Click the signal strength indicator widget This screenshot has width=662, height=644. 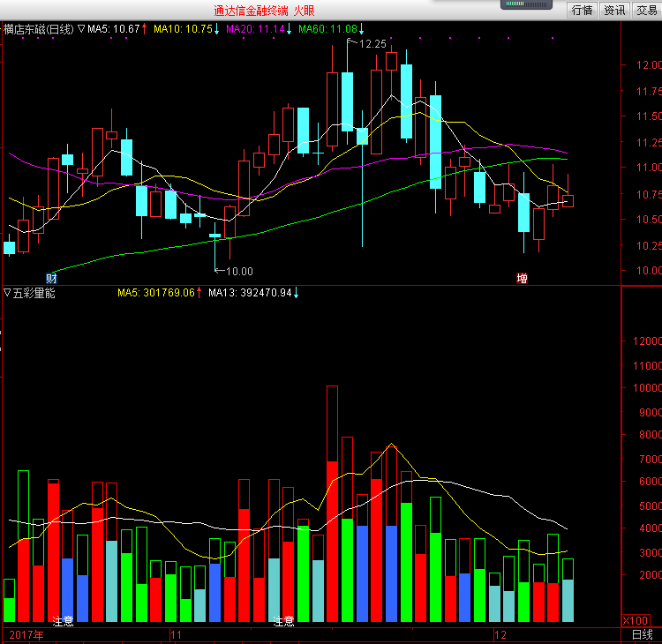click(x=526, y=4)
